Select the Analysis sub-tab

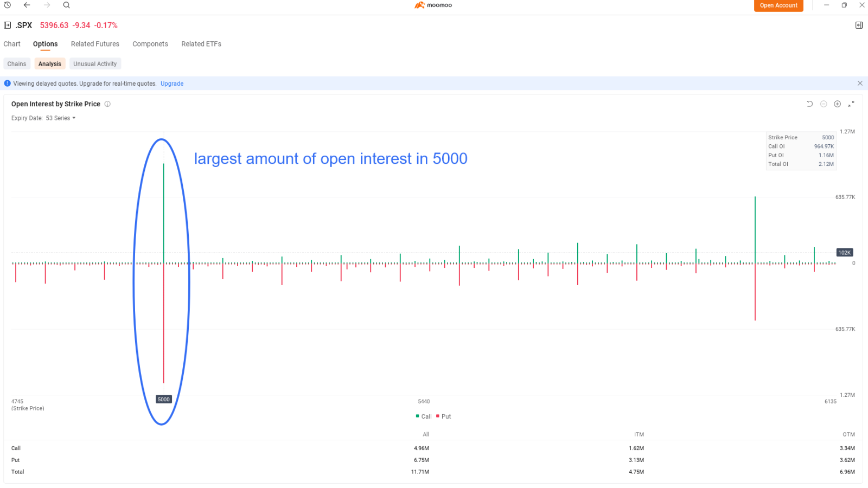click(50, 64)
